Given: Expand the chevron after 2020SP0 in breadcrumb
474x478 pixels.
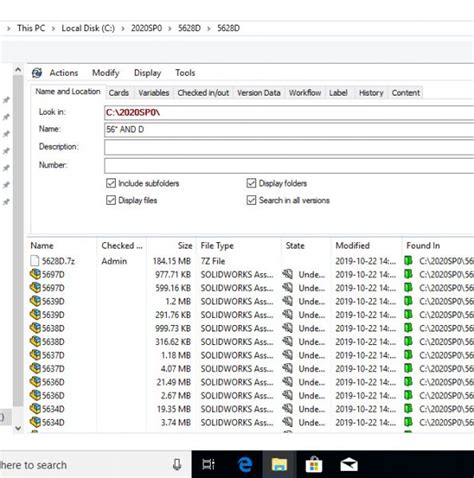Looking at the screenshot, I should [170, 28].
